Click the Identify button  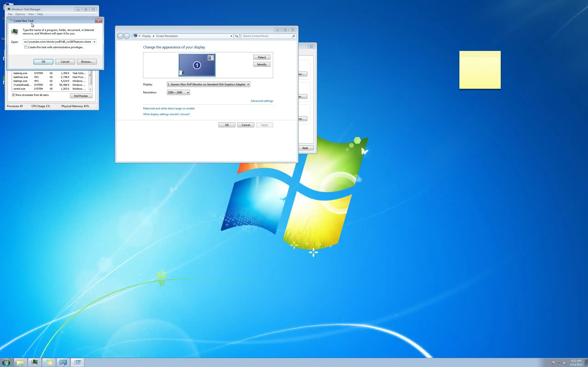pyautogui.click(x=261, y=64)
